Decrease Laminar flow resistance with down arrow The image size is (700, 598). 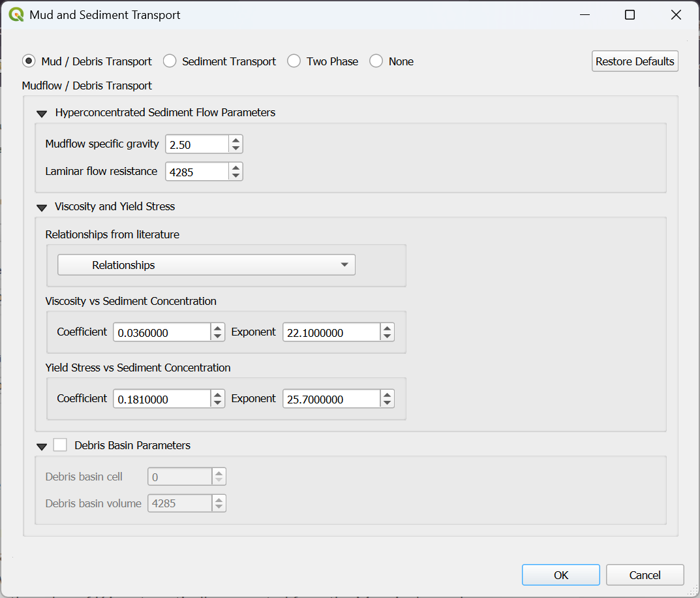(236, 176)
